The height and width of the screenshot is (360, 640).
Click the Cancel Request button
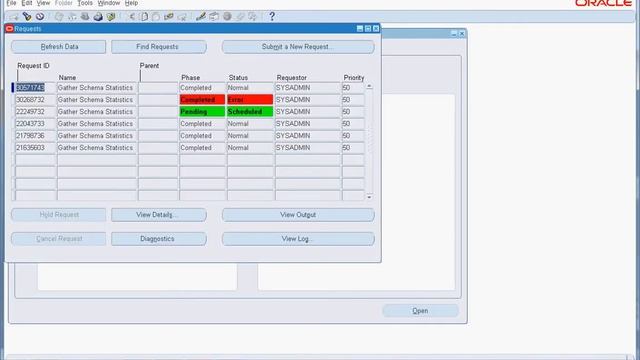[x=59, y=239]
